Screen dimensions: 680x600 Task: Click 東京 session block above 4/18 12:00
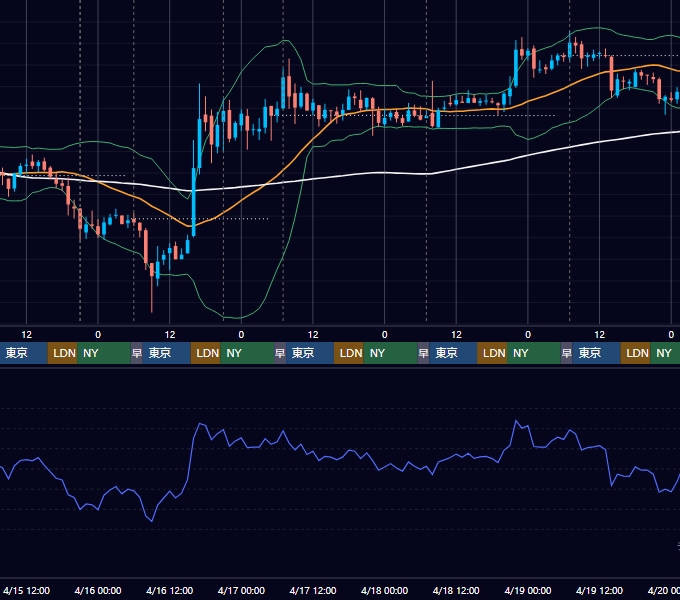(453, 353)
